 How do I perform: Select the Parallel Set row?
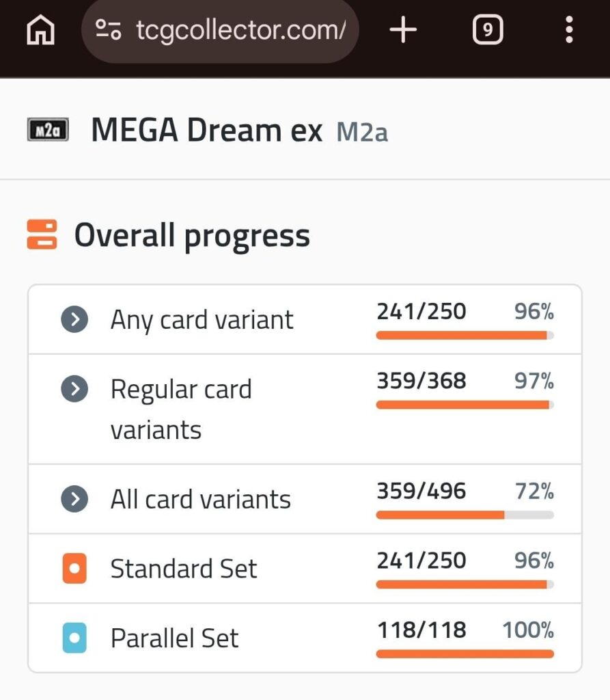point(175,638)
